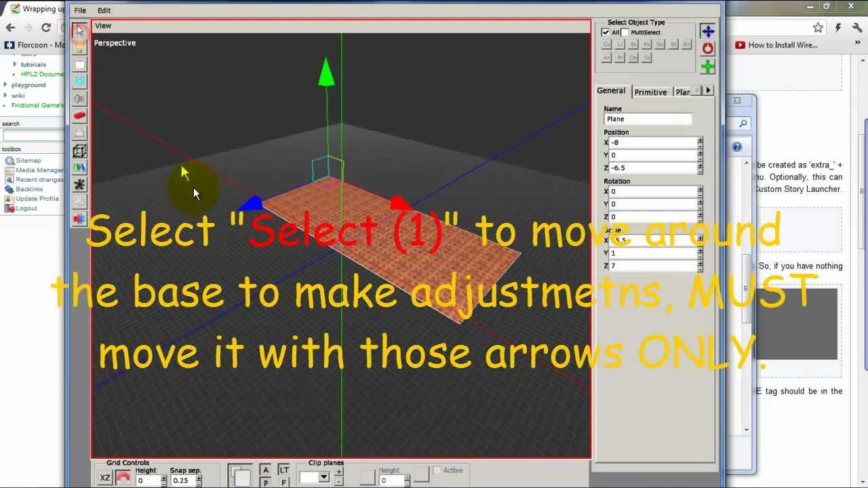
Task: Toggle the All object type checkbox
Action: point(606,33)
